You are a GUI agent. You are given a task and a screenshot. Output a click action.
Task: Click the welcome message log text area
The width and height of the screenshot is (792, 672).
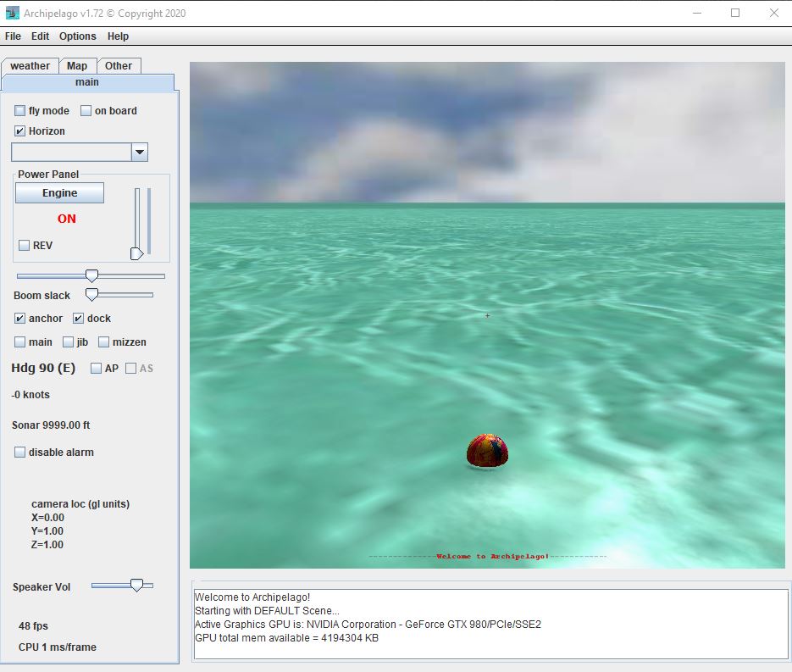tap(490, 623)
